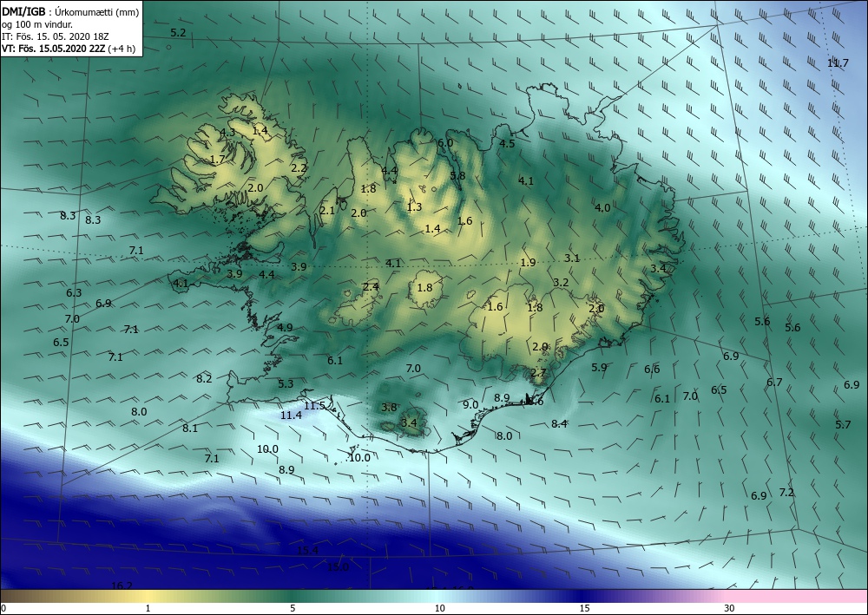The image size is (868, 615).
Task: Click the '9.0' value on the map
Action: [x=470, y=405]
